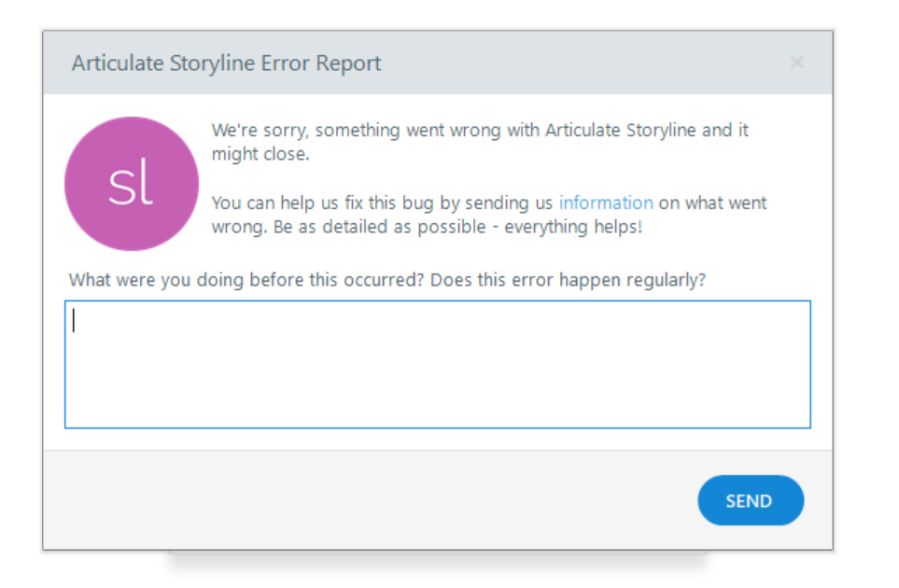Click the blinking text cursor in the field
Image resolution: width=899 pixels, height=588 pixels.
(74, 321)
